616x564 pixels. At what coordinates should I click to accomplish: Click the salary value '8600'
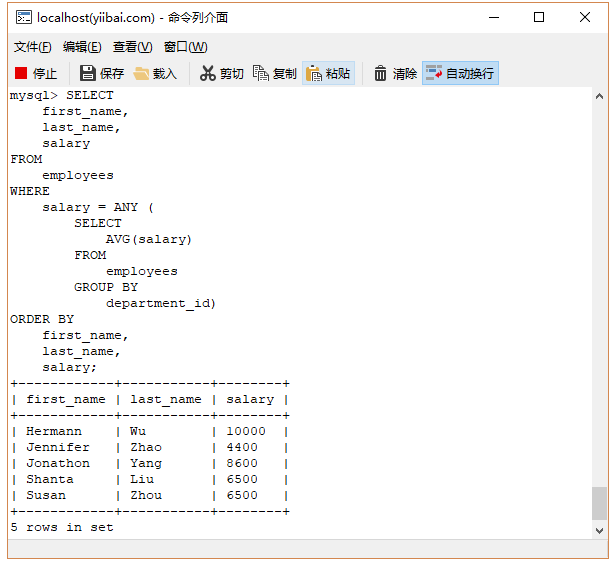242,463
